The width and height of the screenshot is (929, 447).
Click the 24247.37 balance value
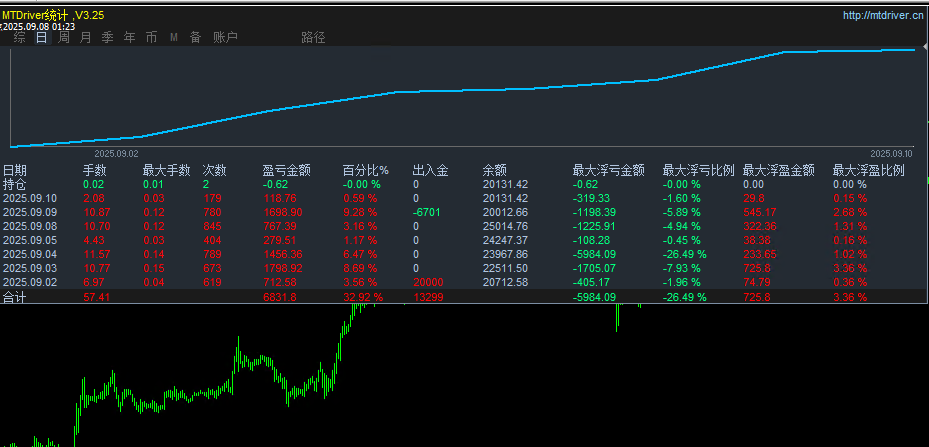point(505,240)
